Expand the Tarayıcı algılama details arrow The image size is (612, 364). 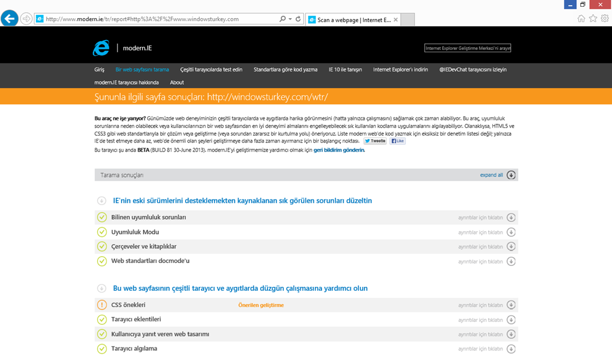[x=511, y=349]
